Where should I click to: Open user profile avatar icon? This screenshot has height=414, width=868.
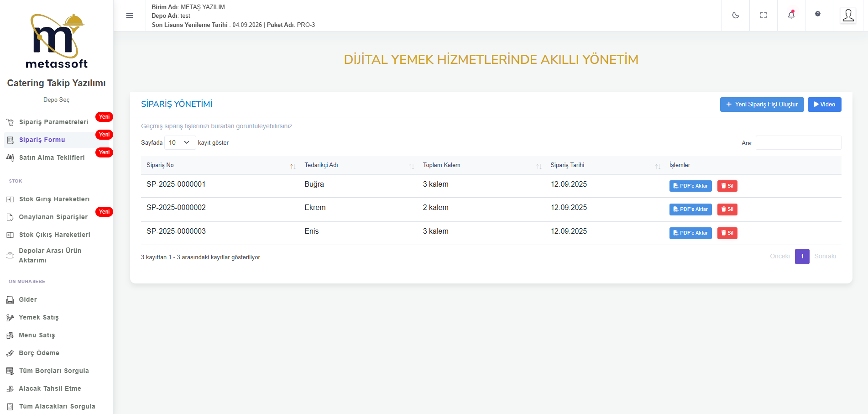tap(848, 16)
